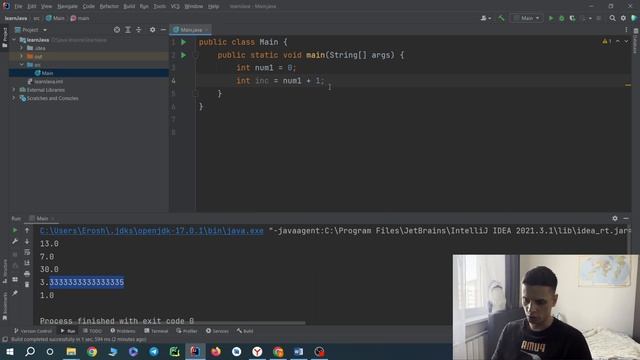Screen dimensions: 640x360
Task: Click the stop process square in toolbar
Action: (x=598, y=18)
